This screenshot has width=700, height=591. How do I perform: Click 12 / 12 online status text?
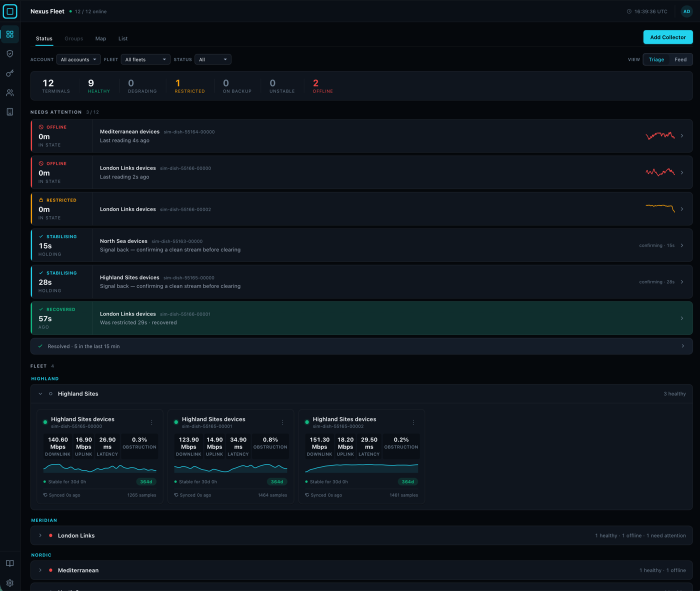click(x=90, y=11)
